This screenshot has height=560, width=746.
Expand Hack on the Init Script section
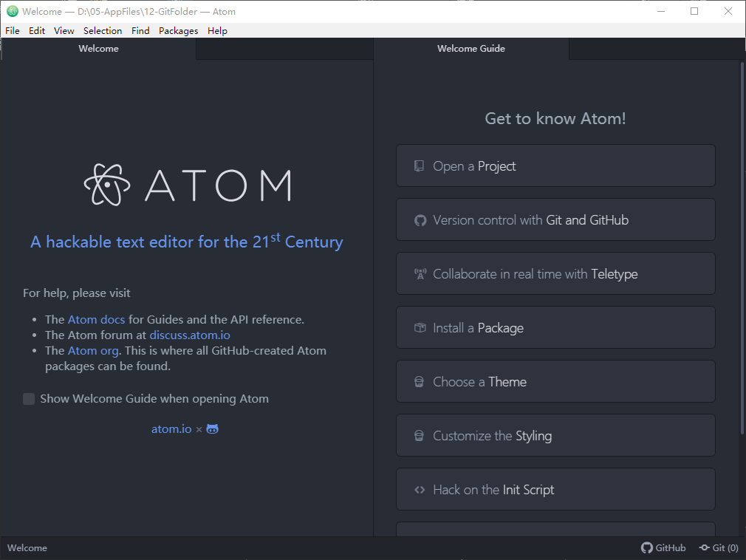point(555,489)
